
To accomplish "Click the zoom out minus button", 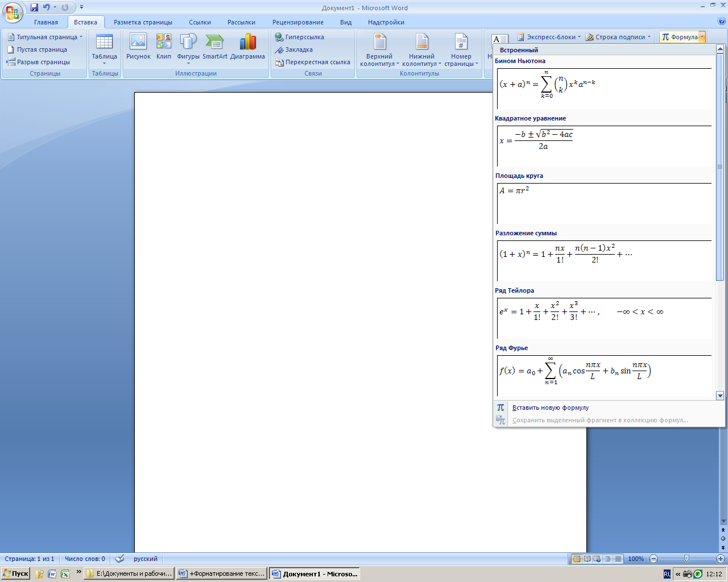I will tap(653, 559).
